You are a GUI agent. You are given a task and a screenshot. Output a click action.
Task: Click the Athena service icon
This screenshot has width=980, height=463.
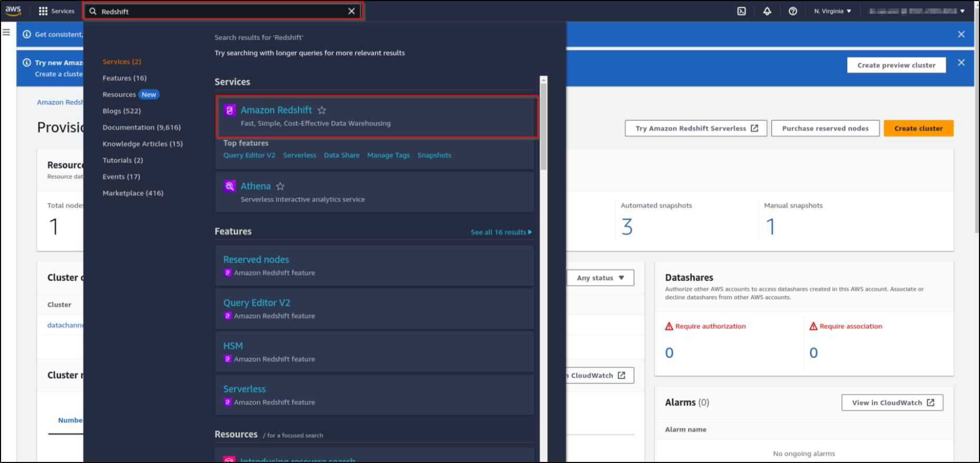(229, 186)
